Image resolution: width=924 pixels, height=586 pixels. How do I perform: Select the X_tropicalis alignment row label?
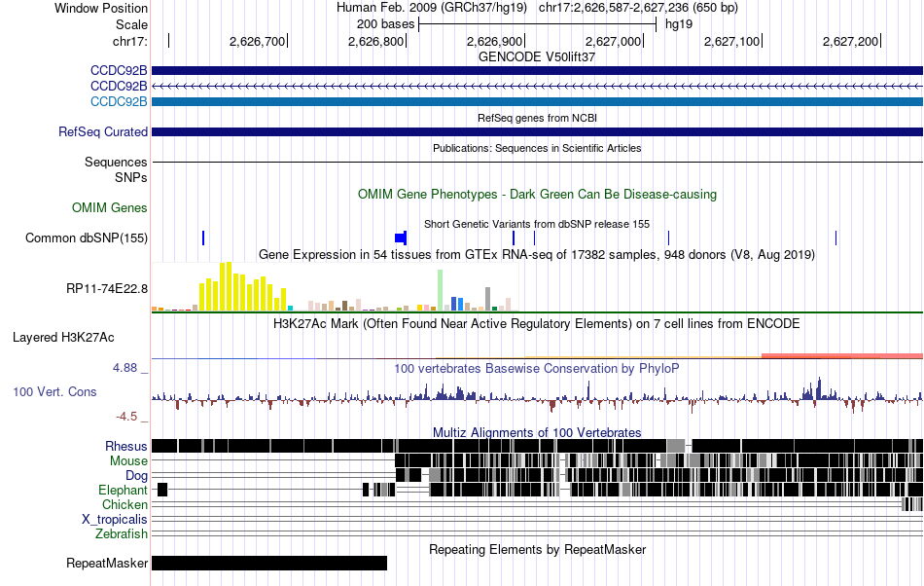(115, 520)
